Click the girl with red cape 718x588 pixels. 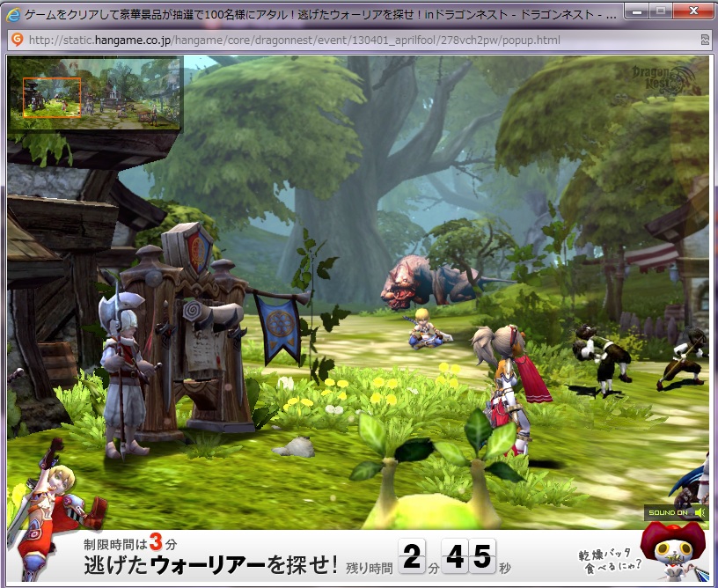click(512, 388)
